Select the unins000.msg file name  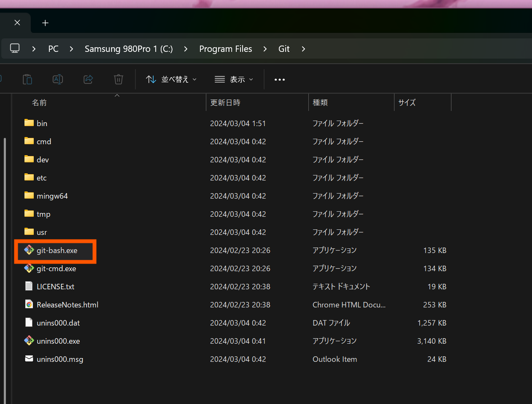pyautogui.click(x=60, y=359)
